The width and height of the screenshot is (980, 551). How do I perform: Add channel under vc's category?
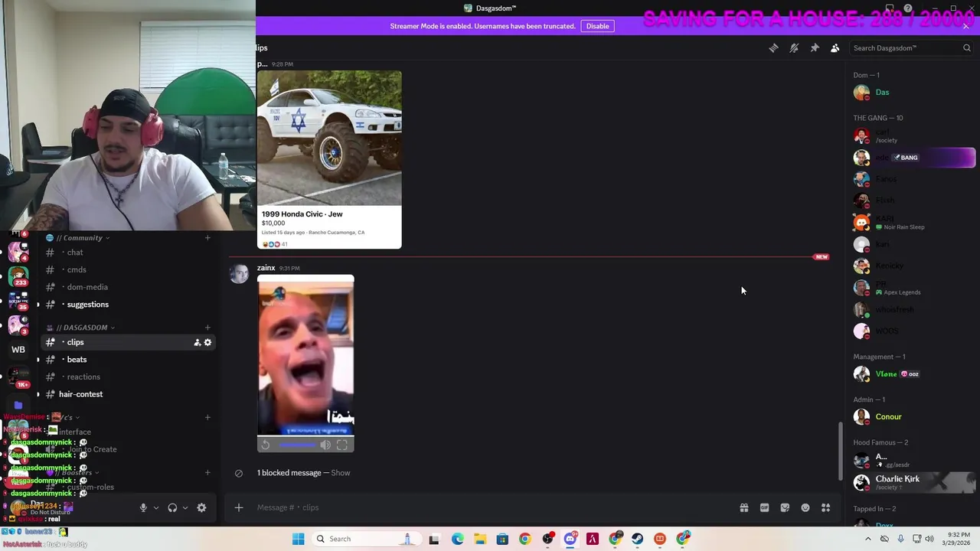[x=207, y=417]
